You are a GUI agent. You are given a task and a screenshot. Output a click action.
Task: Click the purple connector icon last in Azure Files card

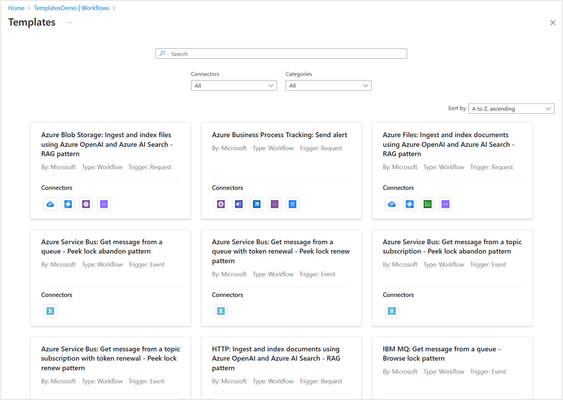coord(446,204)
